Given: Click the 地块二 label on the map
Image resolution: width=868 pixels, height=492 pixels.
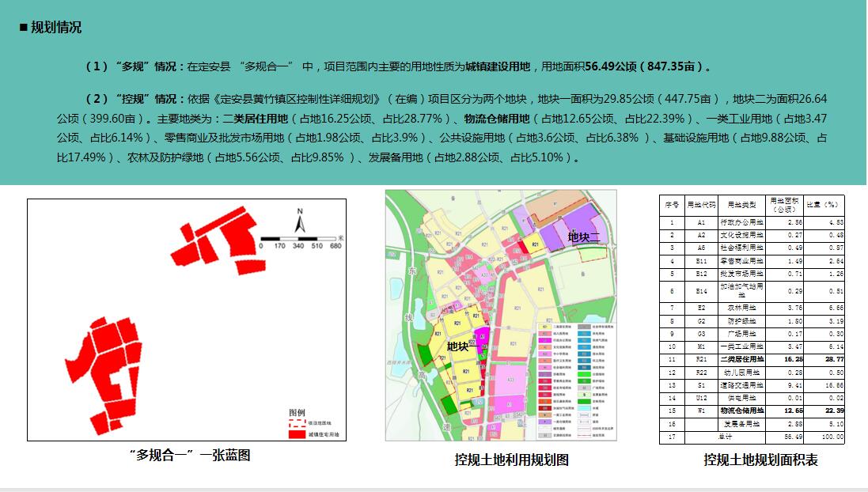Looking at the screenshot, I should click(x=584, y=237).
